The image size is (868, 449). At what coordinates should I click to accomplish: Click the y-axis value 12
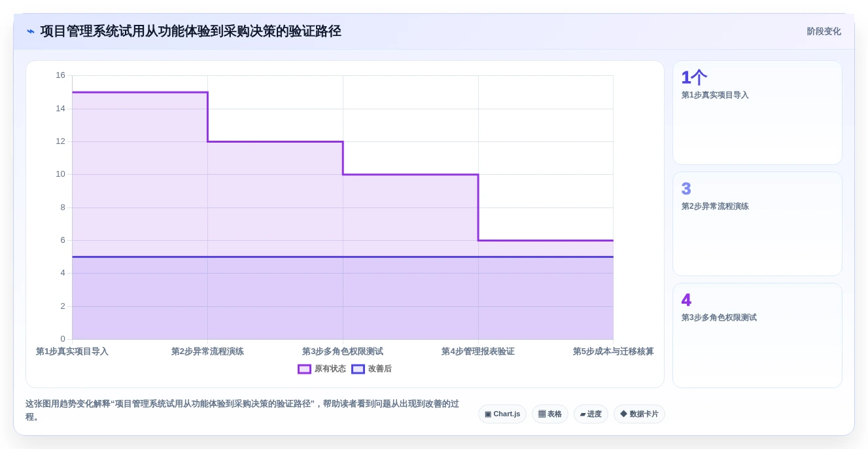(x=60, y=141)
